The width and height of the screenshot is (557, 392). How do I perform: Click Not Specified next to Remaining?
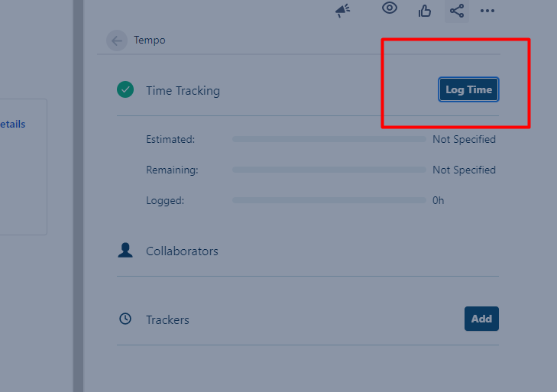click(464, 170)
